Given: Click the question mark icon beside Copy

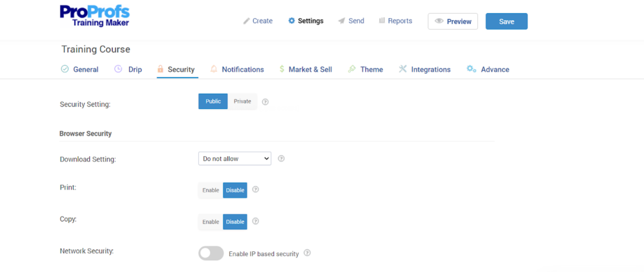Looking at the screenshot, I should pyautogui.click(x=256, y=222).
